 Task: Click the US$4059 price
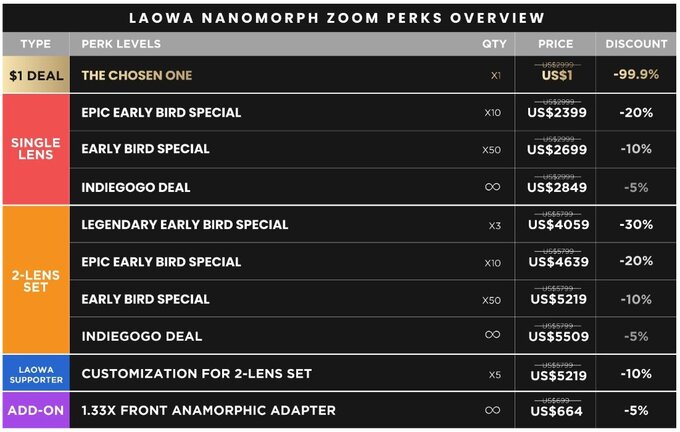click(559, 225)
